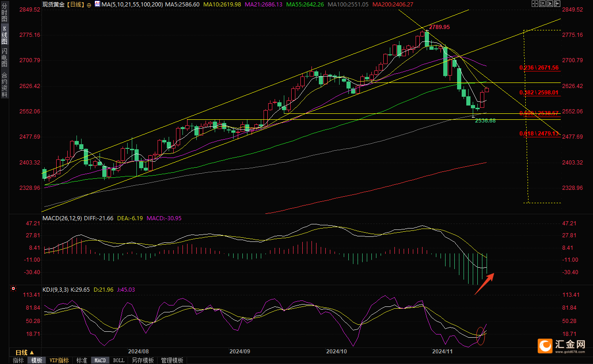Open the 合约资料 sidebar panel
The width and height of the screenshot is (593, 364).
(5, 84)
